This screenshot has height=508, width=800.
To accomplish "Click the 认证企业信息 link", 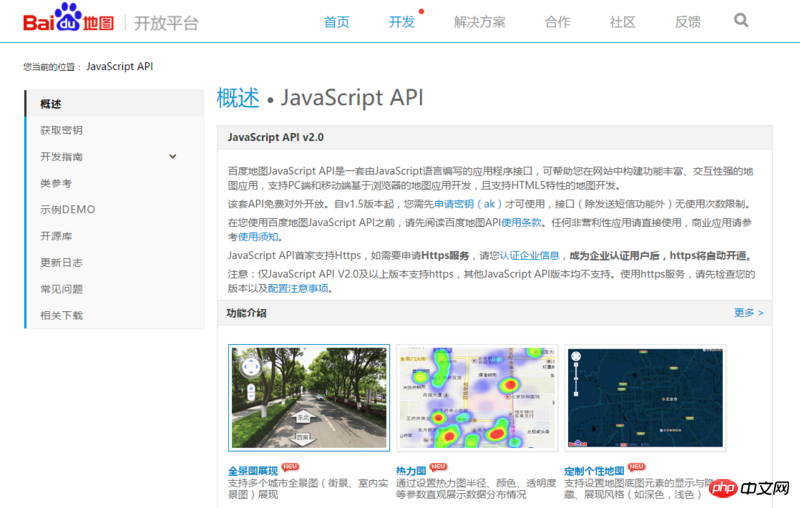I will (529, 256).
